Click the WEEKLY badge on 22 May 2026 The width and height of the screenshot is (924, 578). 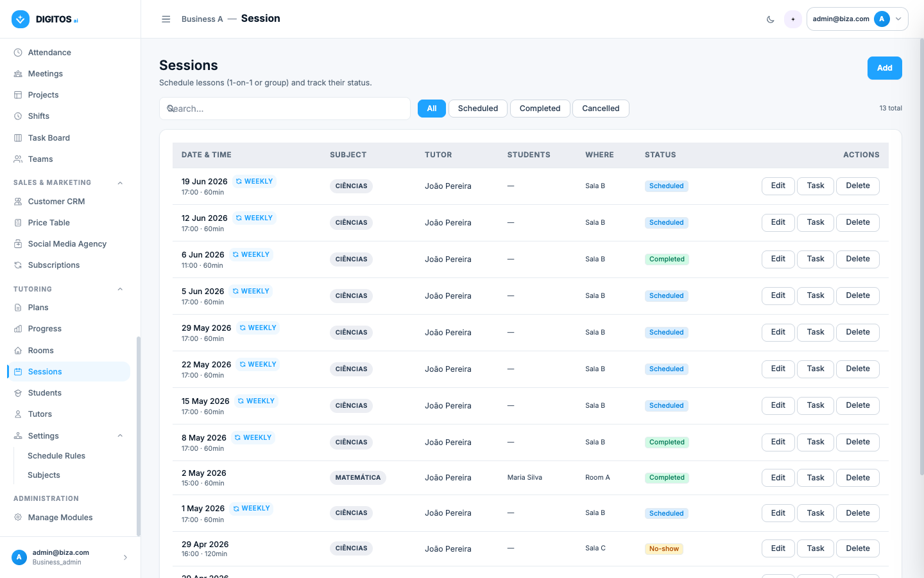pyautogui.click(x=258, y=365)
